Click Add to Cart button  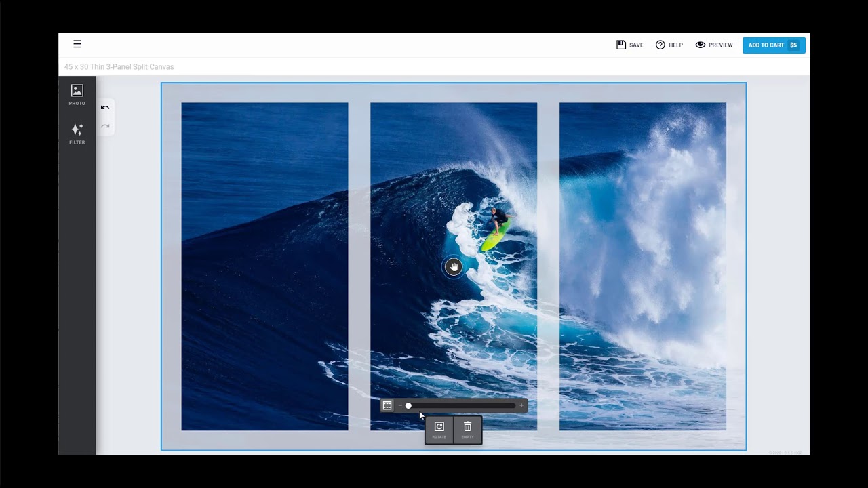[774, 45]
